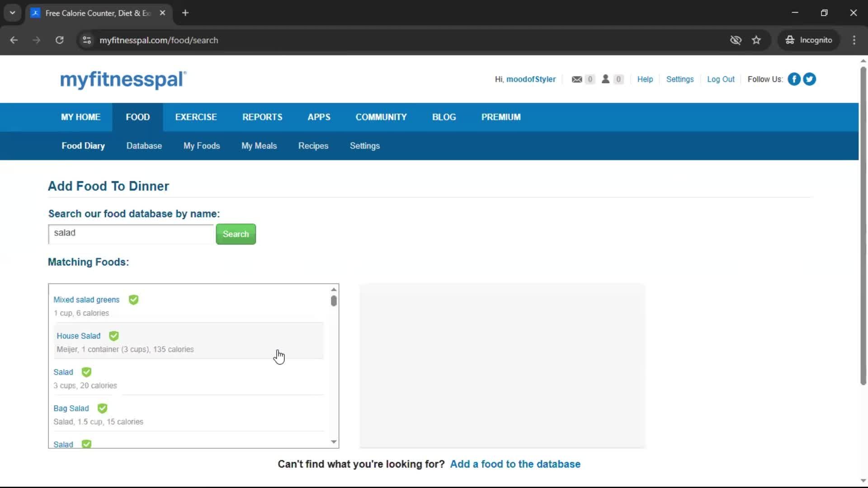Open the Database submenu item
The image size is (868, 488).
click(x=144, y=145)
